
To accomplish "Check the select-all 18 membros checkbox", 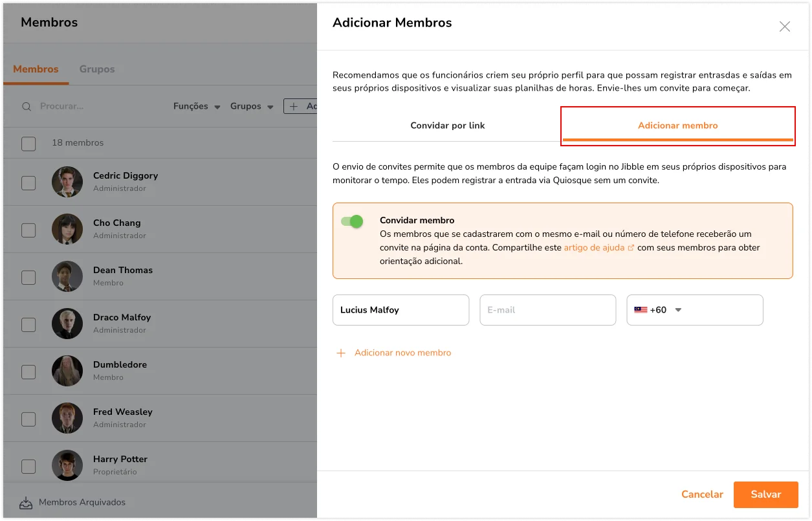I will click(x=28, y=143).
